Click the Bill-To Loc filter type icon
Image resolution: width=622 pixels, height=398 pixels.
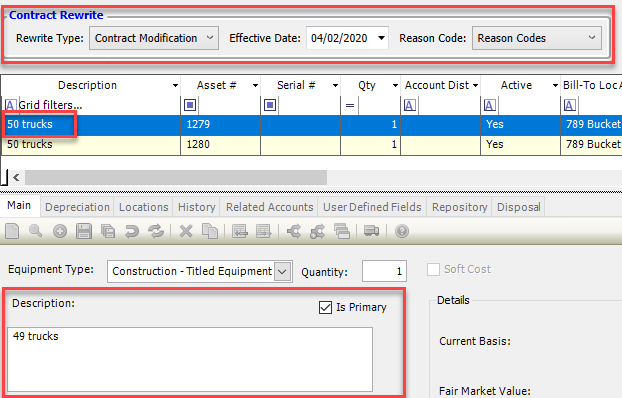(570, 105)
